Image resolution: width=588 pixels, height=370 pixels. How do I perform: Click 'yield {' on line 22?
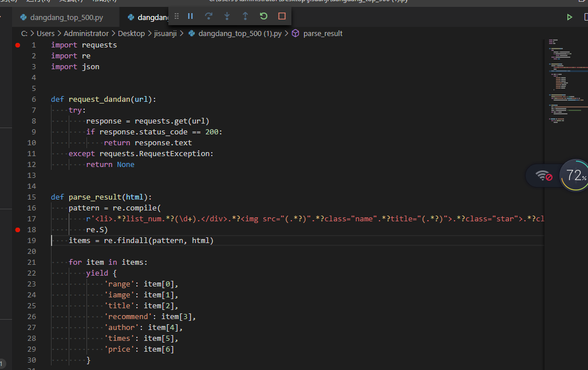point(101,273)
